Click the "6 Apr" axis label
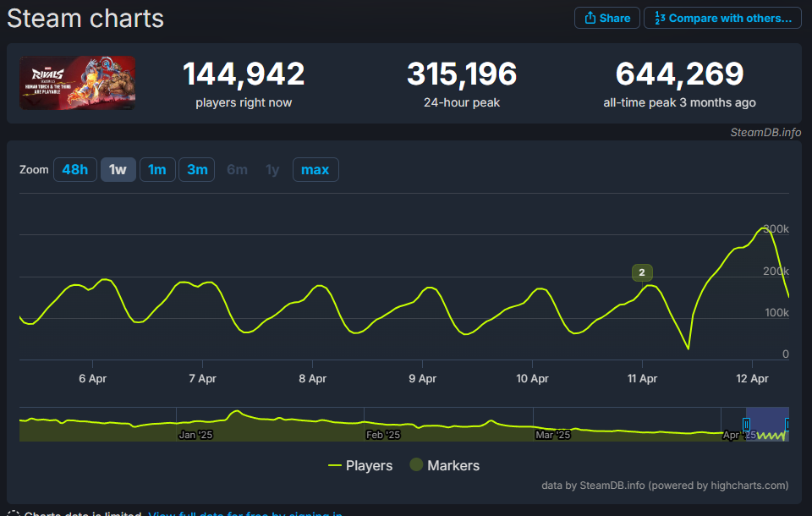 (x=93, y=379)
